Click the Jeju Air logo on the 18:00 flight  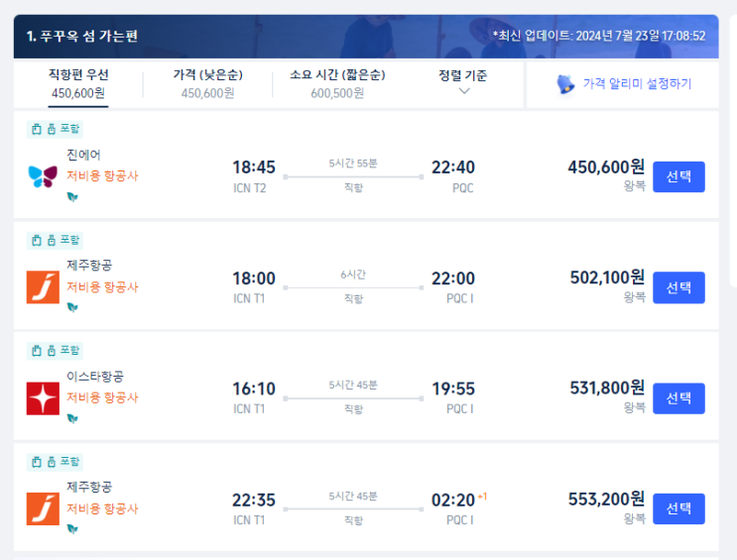(43, 287)
